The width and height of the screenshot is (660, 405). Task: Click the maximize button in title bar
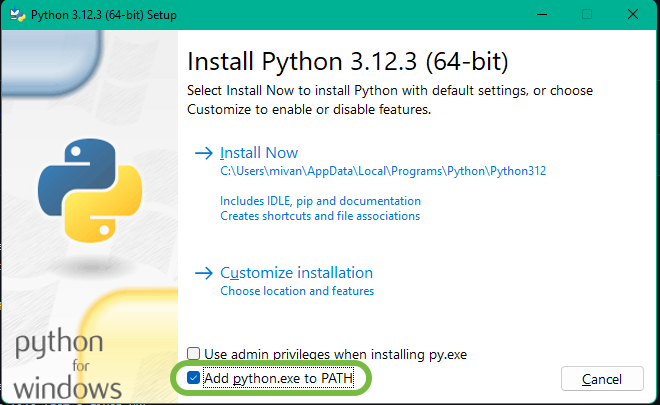point(587,15)
